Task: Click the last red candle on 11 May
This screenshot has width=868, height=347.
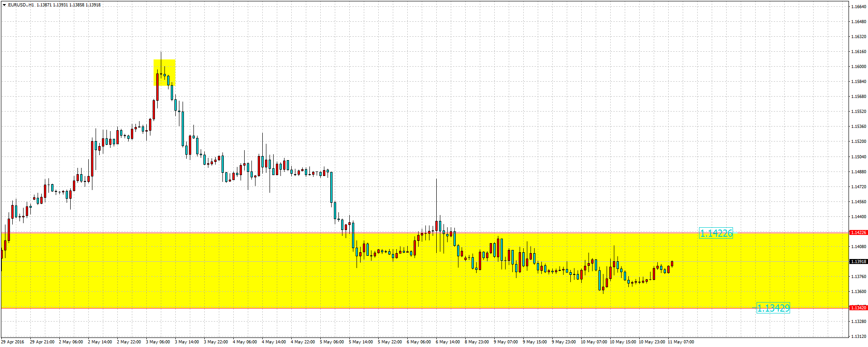Action: pos(672,264)
